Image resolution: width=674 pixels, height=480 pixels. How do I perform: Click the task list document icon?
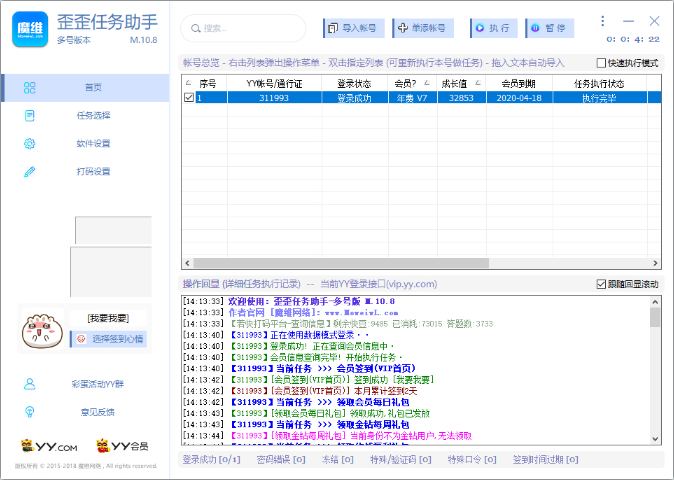click(30, 116)
